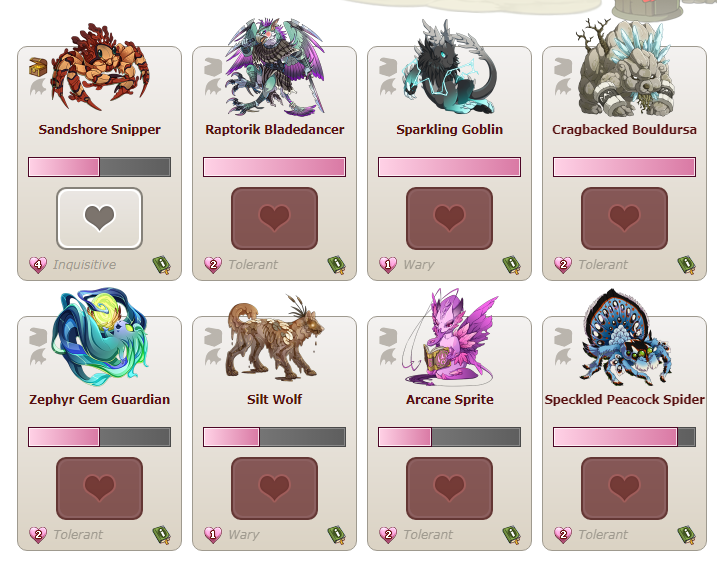717x562 pixels.
Task: Click the Raptorik Bladedancer familiar image
Action: pos(274,67)
